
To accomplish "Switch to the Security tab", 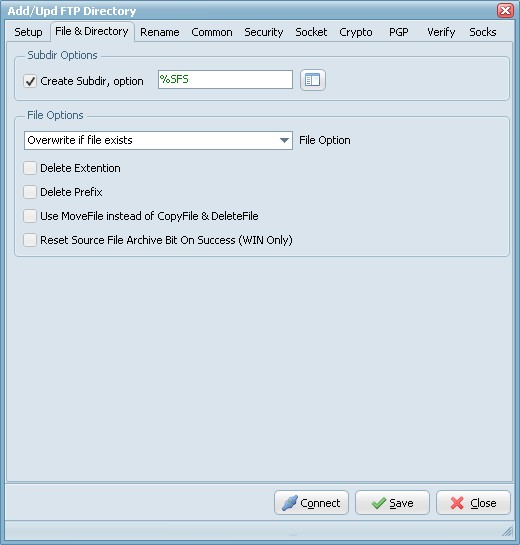I will pyautogui.click(x=263, y=32).
